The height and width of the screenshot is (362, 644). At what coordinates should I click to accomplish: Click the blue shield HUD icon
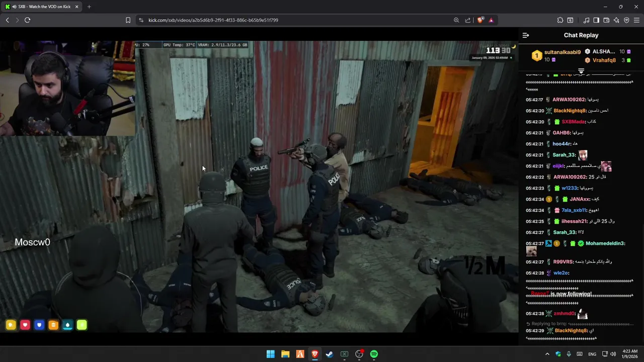coord(39,325)
